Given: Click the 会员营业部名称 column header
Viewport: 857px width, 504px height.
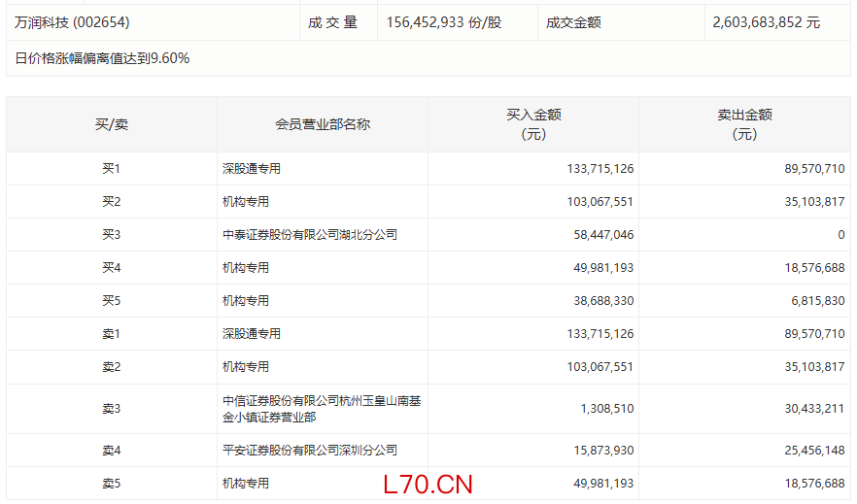Looking at the screenshot, I should [323, 124].
